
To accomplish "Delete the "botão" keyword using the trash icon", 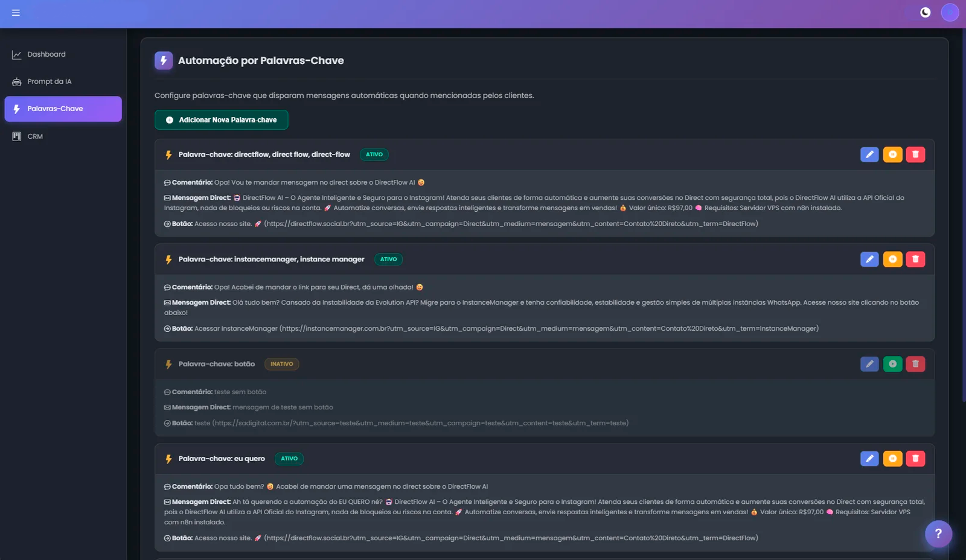I will 915,364.
